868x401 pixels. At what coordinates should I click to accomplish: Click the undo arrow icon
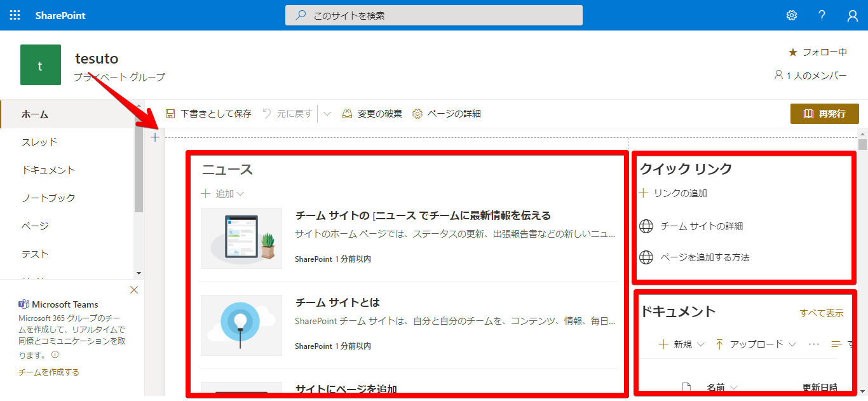[x=267, y=114]
